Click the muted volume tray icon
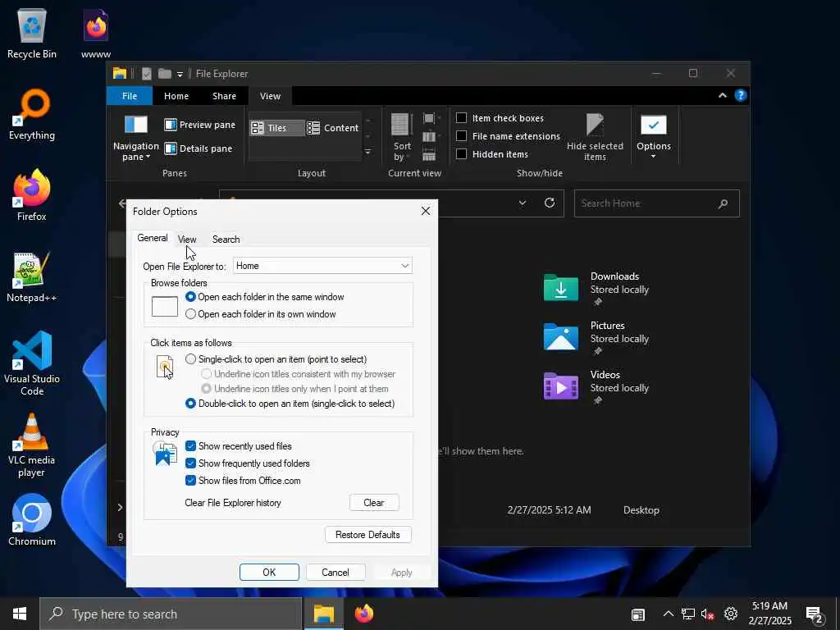 coord(708,614)
